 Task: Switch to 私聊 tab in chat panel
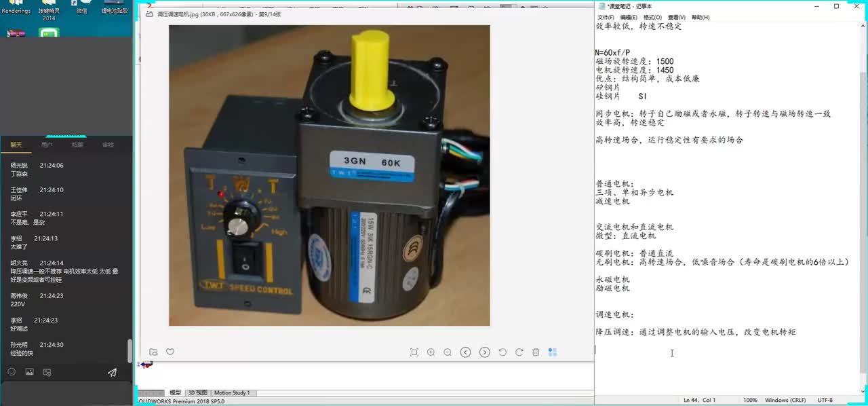point(77,145)
